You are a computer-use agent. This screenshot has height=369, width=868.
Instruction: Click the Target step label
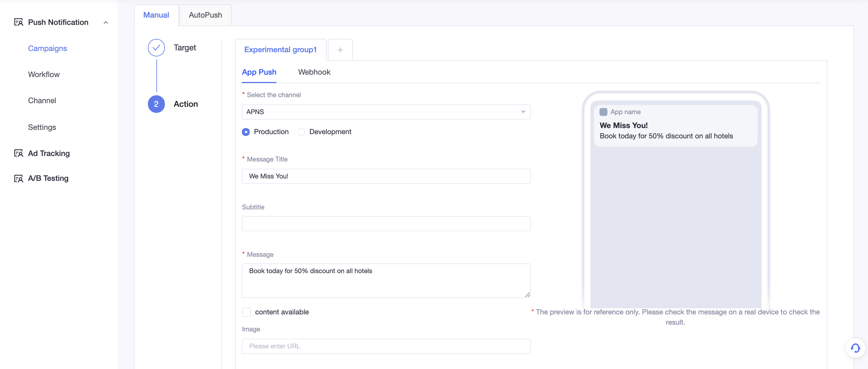tap(185, 48)
